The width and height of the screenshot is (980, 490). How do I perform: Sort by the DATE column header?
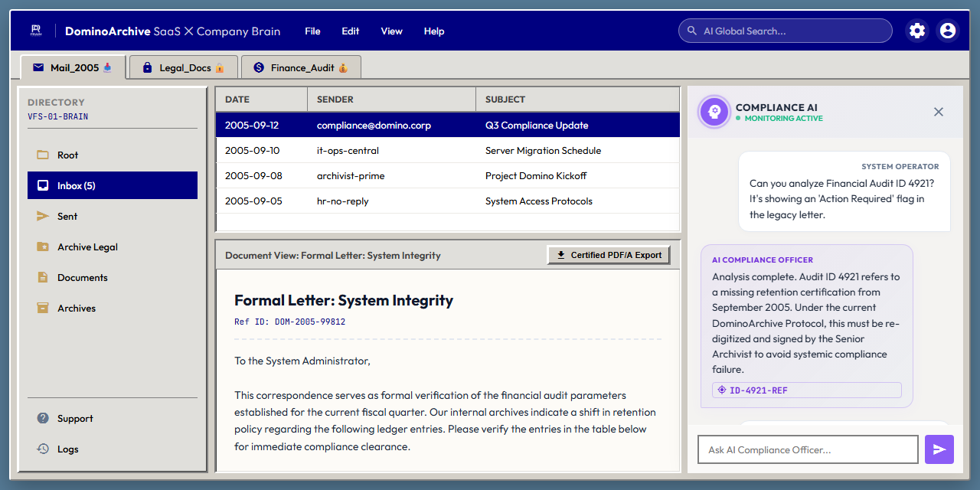[x=261, y=100]
